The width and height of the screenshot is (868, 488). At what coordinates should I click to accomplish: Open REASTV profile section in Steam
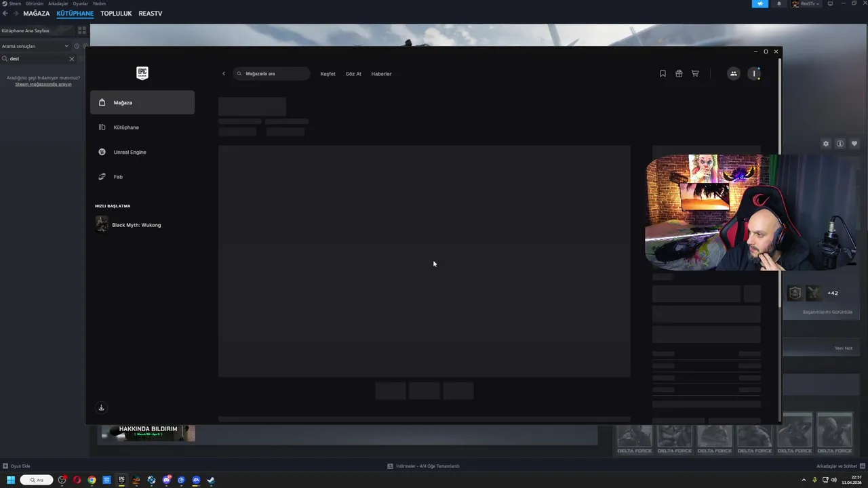pyautogui.click(x=151, y=14)
